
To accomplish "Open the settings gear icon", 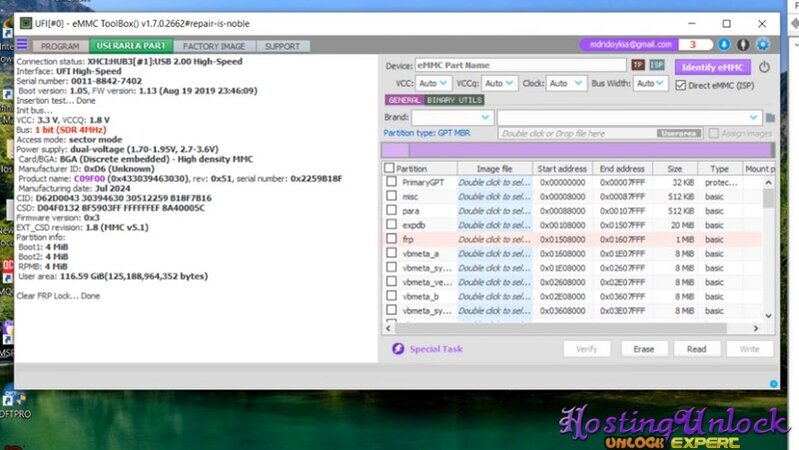I will (x=763, y=45).
